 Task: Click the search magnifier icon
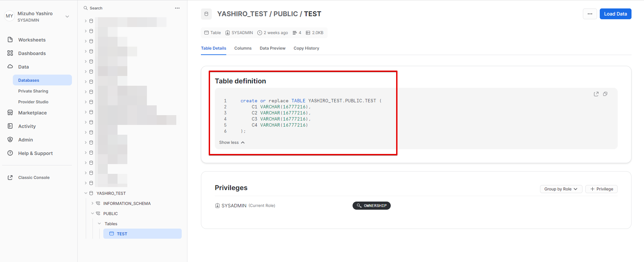pyautogui.click(x=85, y=8)
